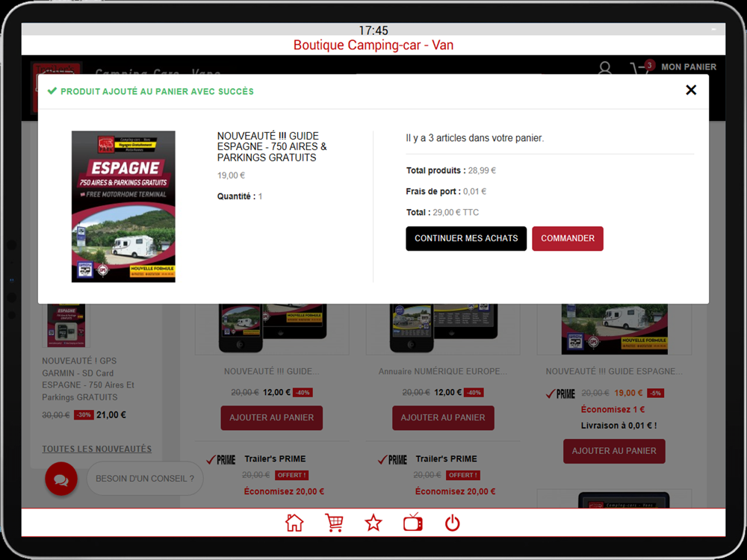Click the shop logo in the header
747x560 pixels.
58,69
